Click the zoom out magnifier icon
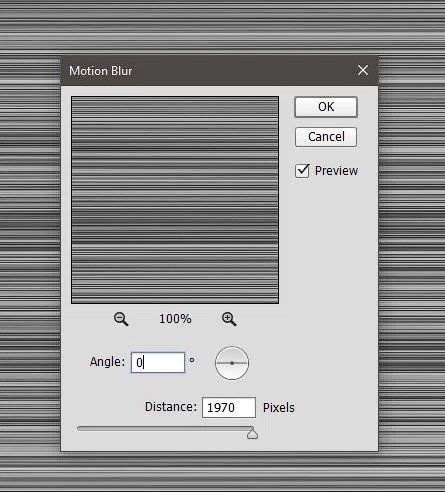The width and height of the screenshot is (445, 492). pyautogui.click(x=121, y=319)
